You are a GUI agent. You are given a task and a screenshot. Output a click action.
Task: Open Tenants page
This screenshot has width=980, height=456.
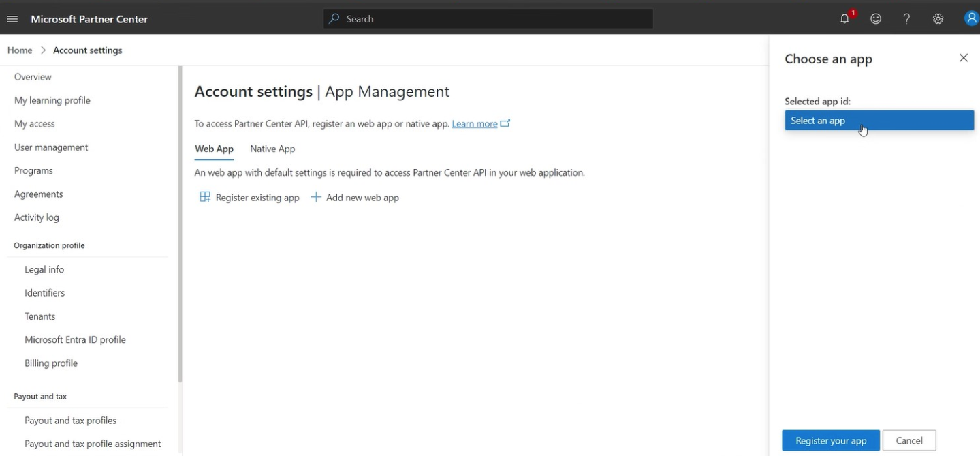click(40, 316)
